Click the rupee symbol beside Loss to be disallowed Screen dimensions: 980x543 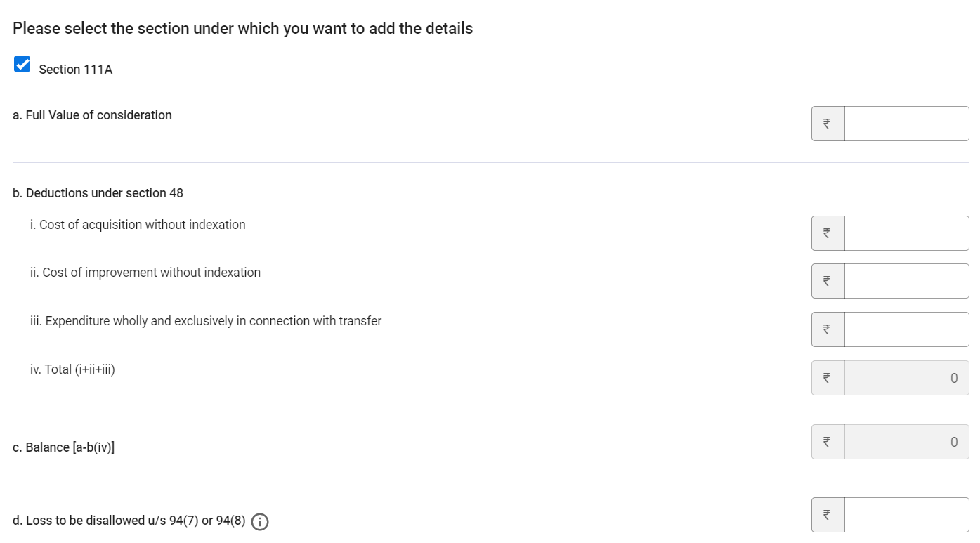point(828,515)
